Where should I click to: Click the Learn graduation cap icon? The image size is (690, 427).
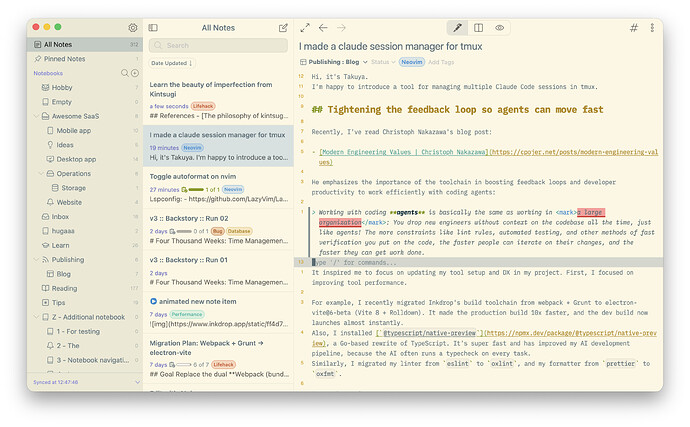coord(45,245)
